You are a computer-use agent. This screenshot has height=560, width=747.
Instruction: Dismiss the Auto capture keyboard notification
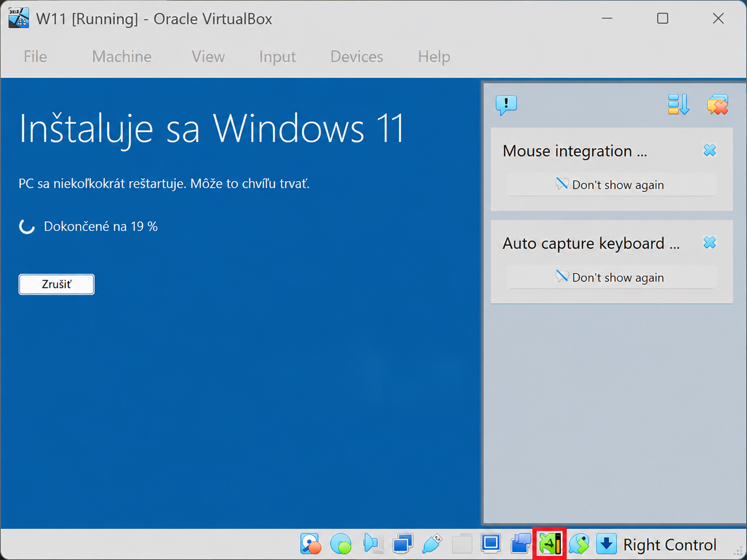[710, 242]
